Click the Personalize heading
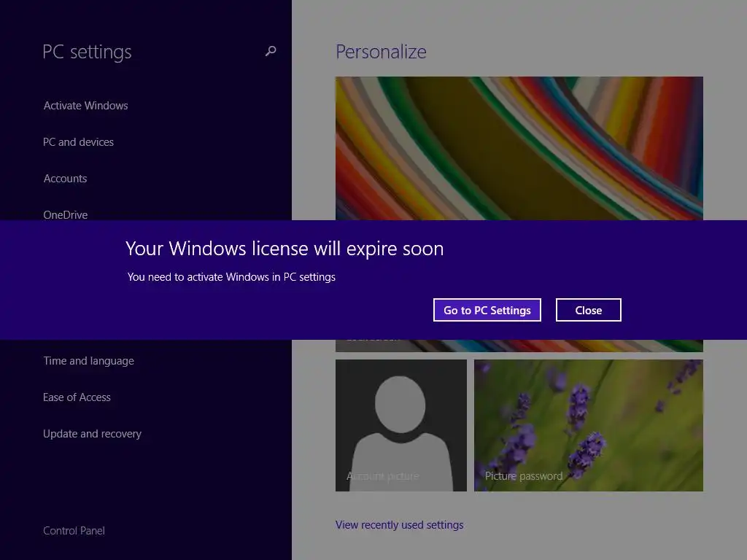The width and height of the screenshot is (747, 560). tap(381, 52)
